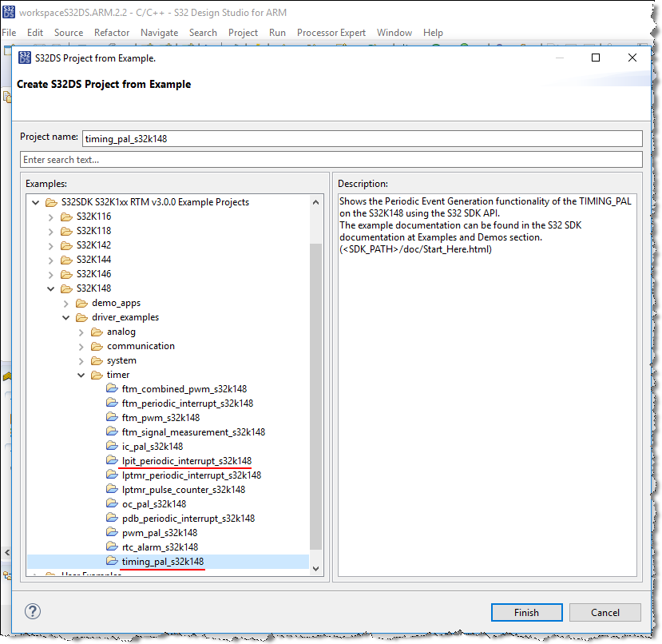Viewport: 662px width, 644px height.
Task: Select rtc_alarm_s32k148 example
Action: (x=160, y=547)
